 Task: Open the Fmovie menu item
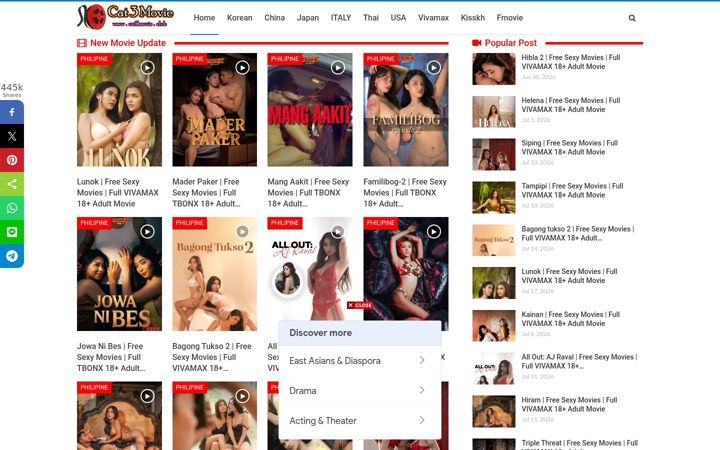[x=510, y=18]
